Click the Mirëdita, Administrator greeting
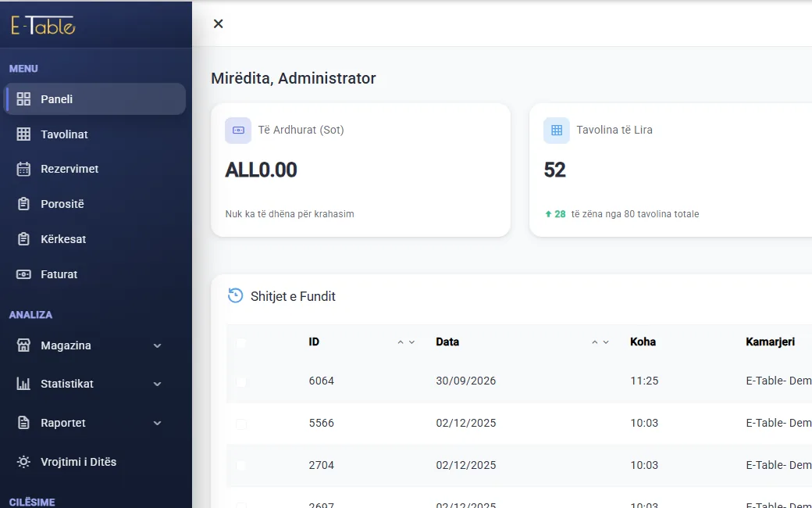 click(x=293, y=78)
